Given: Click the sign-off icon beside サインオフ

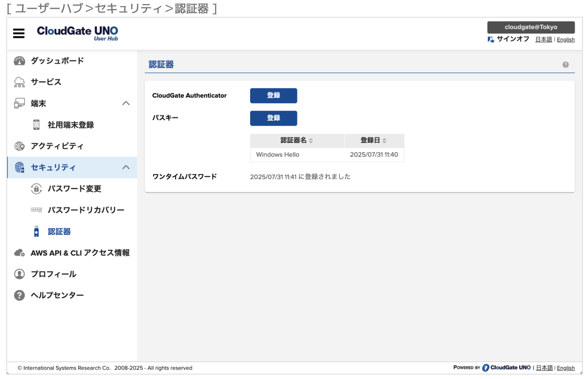Looking at the screenshot, I should 491,39.
